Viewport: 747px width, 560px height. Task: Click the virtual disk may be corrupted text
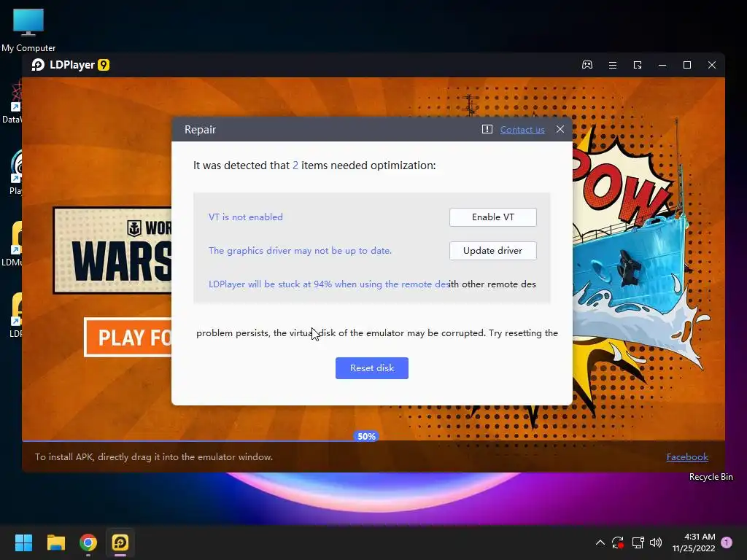[377, 333]
